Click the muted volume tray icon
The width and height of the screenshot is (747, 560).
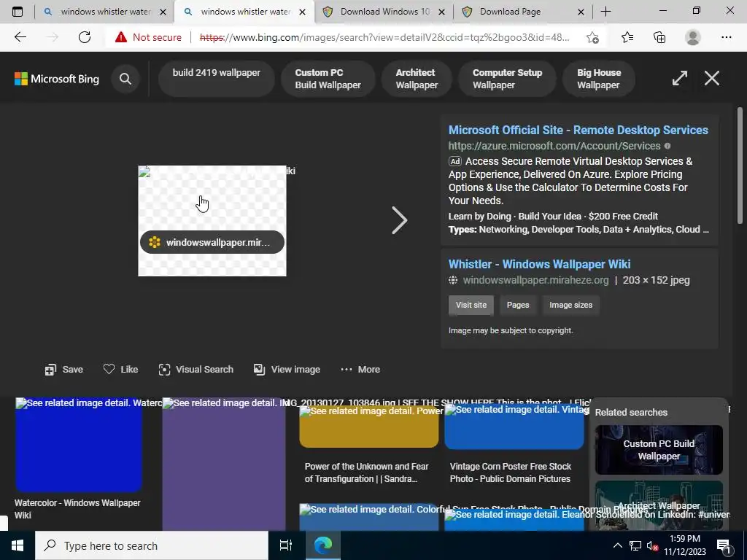point(652,545)
